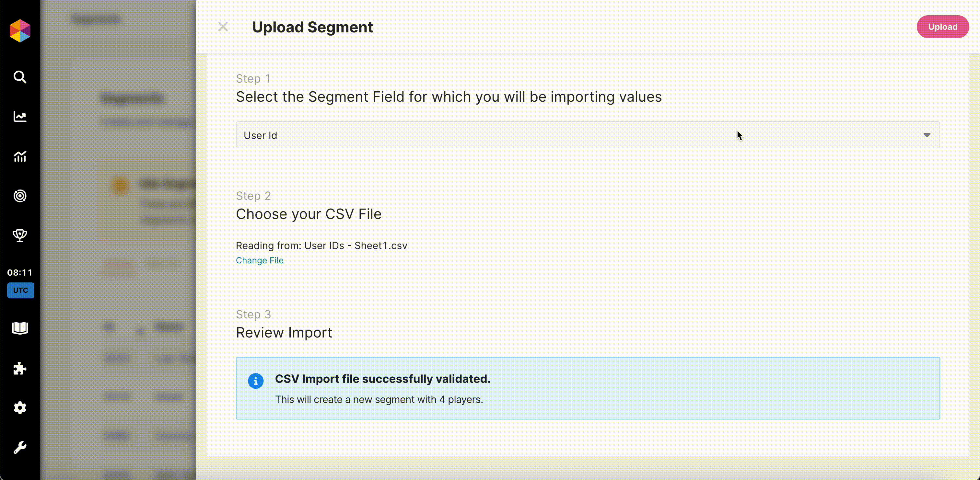The height and width of the screenshot is (480, 980).
Task: Open settings via the gear icon
Action: click(x=20, y=408)
